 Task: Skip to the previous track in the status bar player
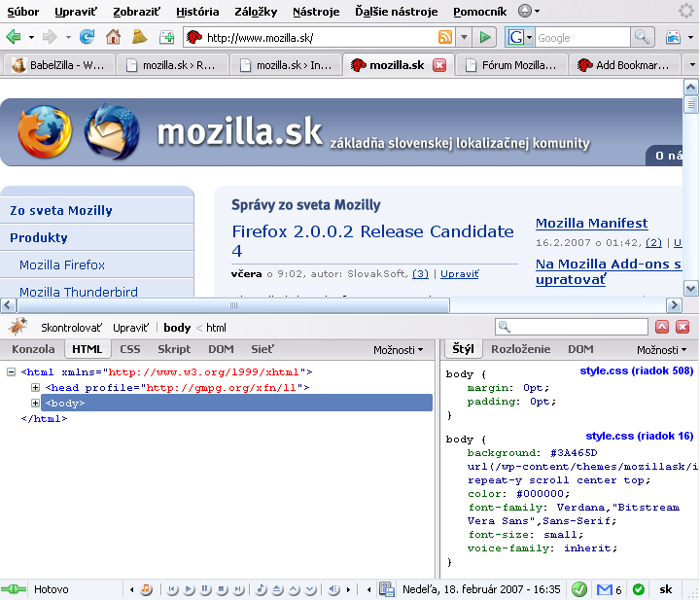(172, 589)
